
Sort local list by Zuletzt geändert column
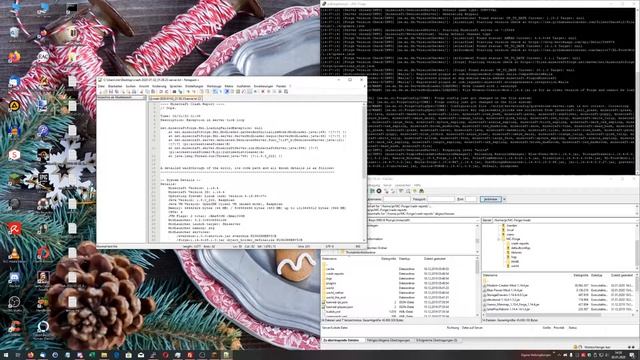pyautogui.click(x=435, y=259)
